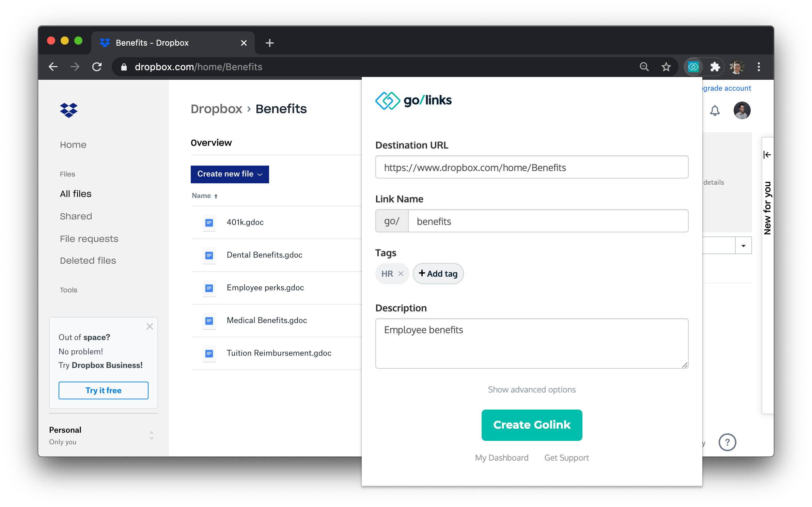The image size is (812, 507).
Task: Open the notifications bell icon
Action: [x=715, y=110]
